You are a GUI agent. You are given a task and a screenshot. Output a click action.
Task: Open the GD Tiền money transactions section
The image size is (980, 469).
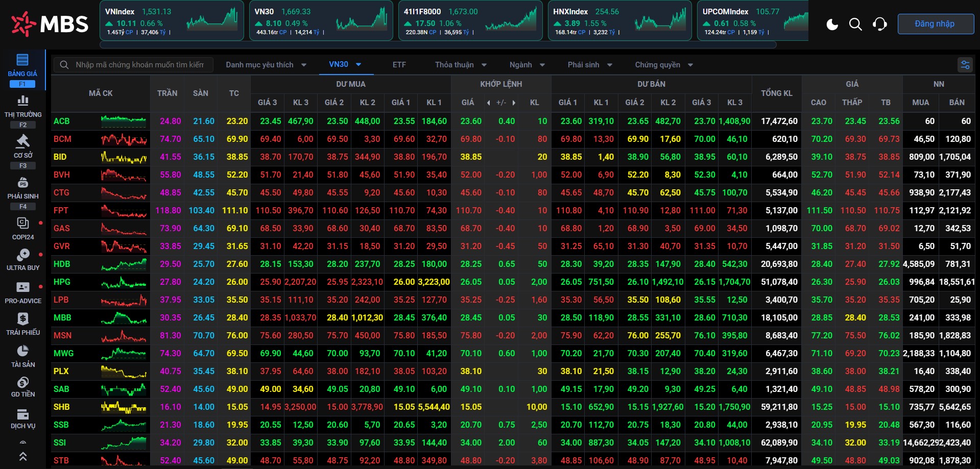22,387
